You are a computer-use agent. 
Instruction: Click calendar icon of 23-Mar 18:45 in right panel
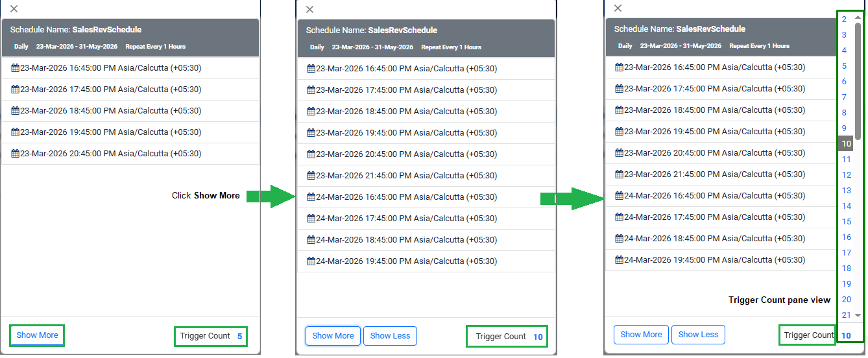(x=620, y=110)
